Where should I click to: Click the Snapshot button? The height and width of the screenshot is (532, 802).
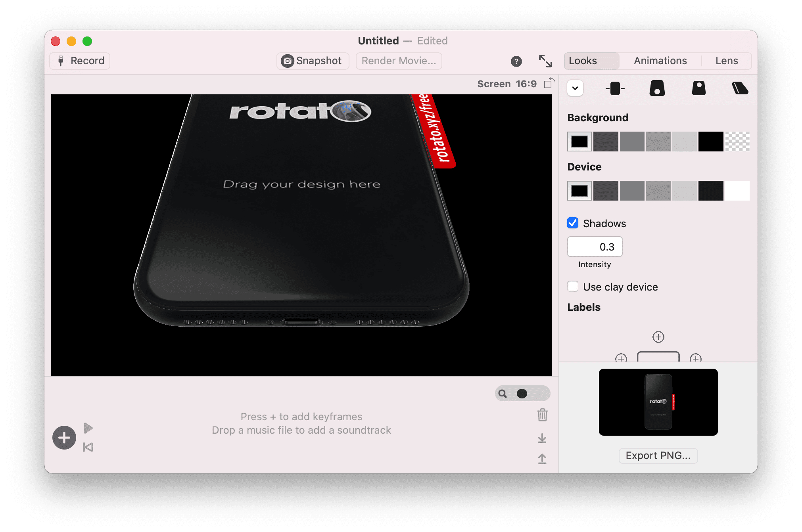[x=312, y=61]
